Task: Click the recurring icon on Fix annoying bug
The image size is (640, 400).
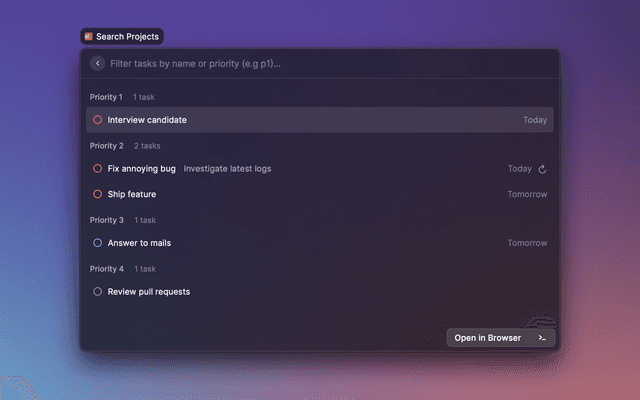Action: pos(542,169)
